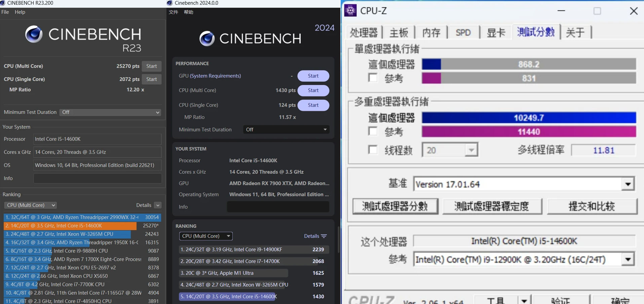
Task: Enable the multi-thread 參考 reference checkbox
Action: coord(373,131)
